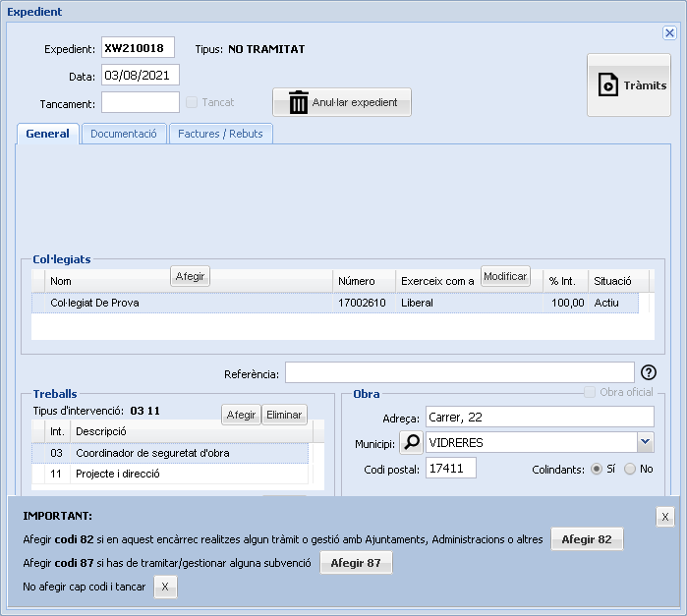The image size is (687, 616).
Task: Click the Exerceix com a column header
Action: (x=469, y=281)
